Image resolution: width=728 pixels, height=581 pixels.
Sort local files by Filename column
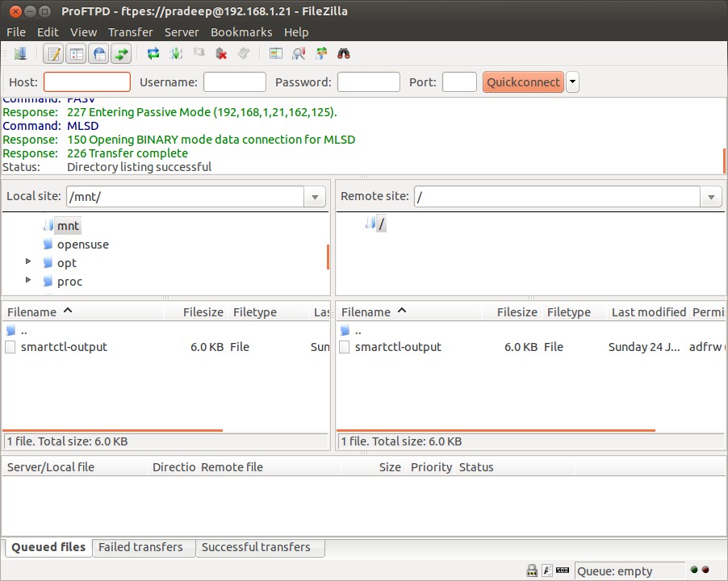tap(84, 311)
